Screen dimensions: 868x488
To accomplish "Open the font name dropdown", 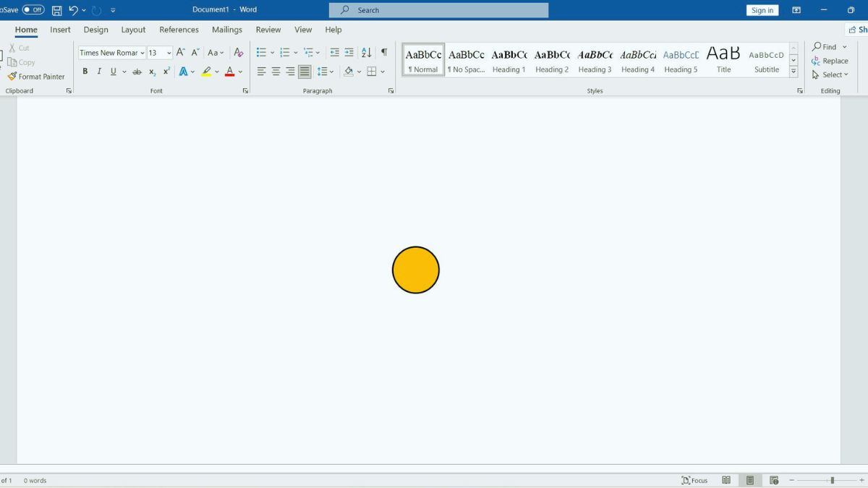I will click(x=142, y=53).
